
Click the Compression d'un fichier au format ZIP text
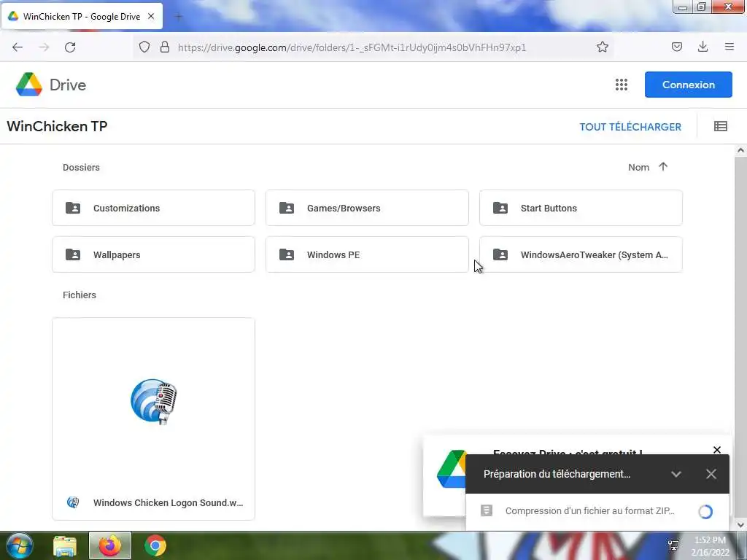[589, 511]
